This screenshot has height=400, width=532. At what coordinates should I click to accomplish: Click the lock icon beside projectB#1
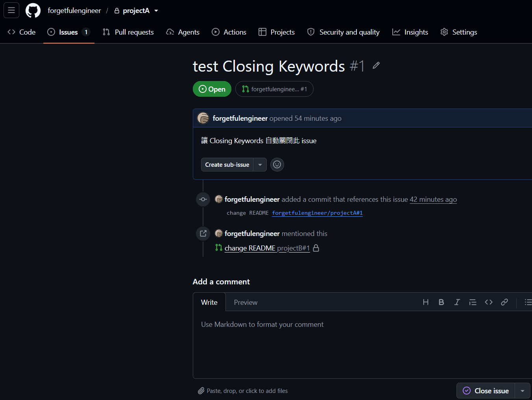316,248
